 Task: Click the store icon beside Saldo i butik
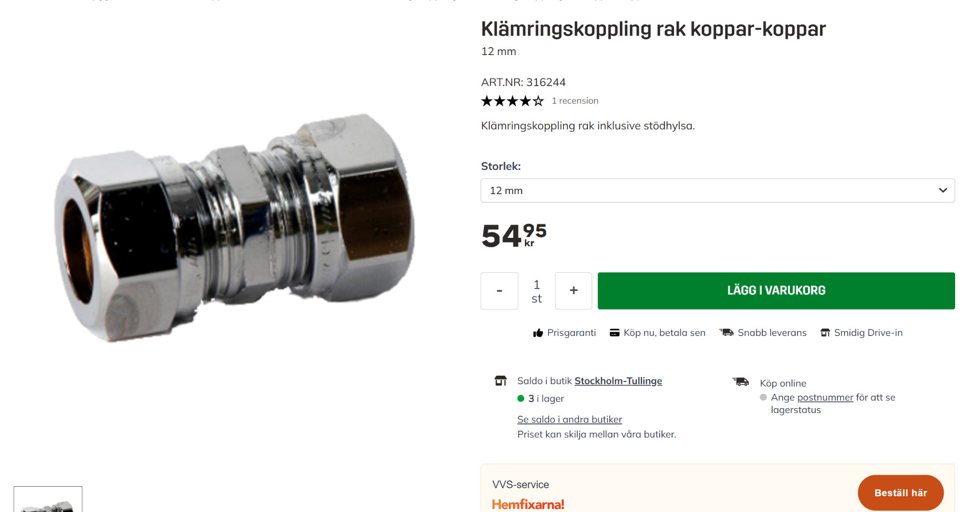click(501, 381)
